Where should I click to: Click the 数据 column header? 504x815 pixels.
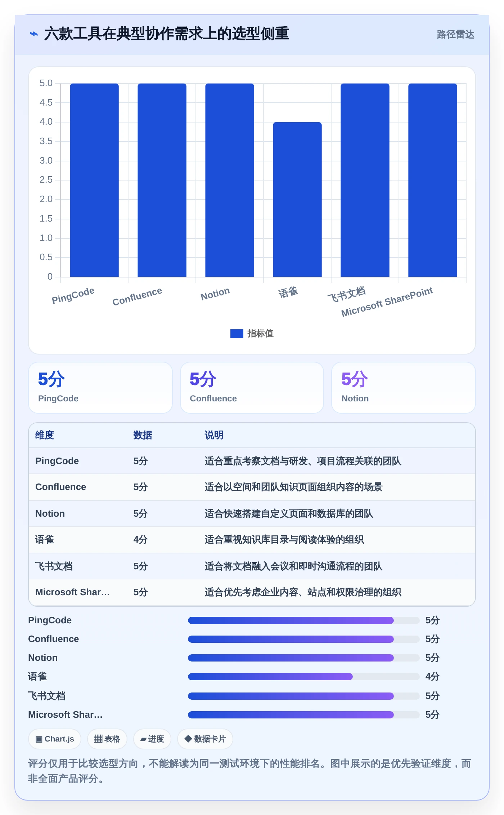(143, 435)
